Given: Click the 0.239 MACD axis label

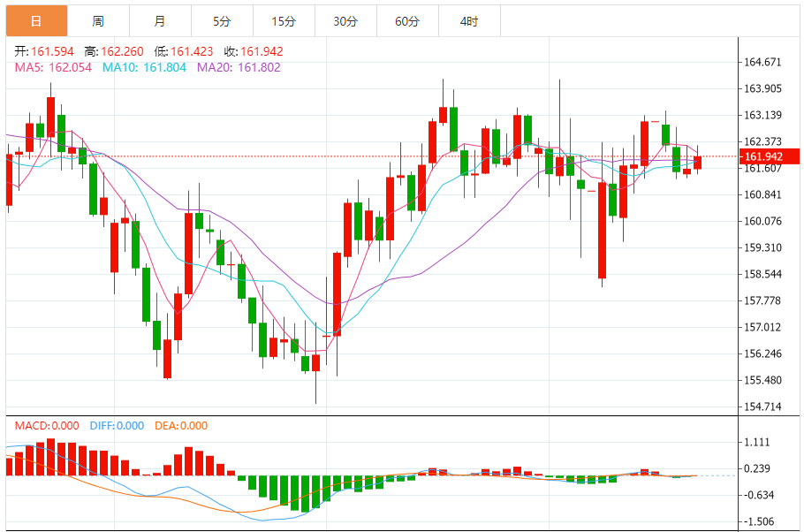Looking at the screenshot, I should 757,468.
